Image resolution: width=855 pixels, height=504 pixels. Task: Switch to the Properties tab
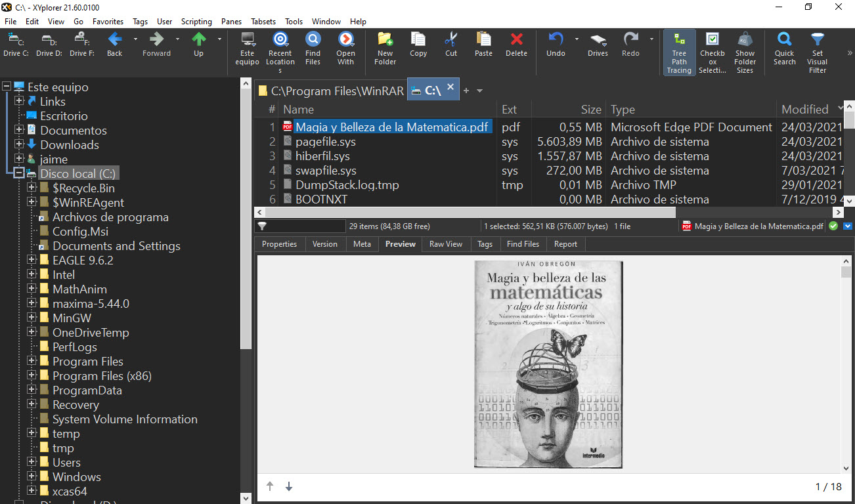click(x=279, y=244)
